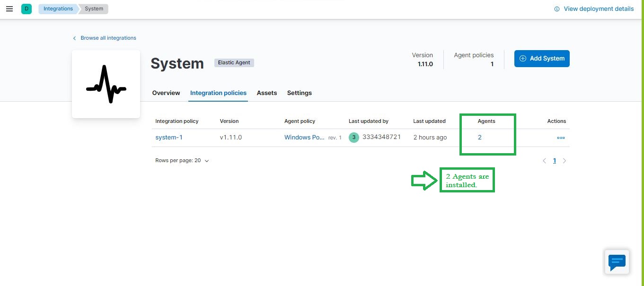Click the Windows Po agent policy link

coord(303,137)
